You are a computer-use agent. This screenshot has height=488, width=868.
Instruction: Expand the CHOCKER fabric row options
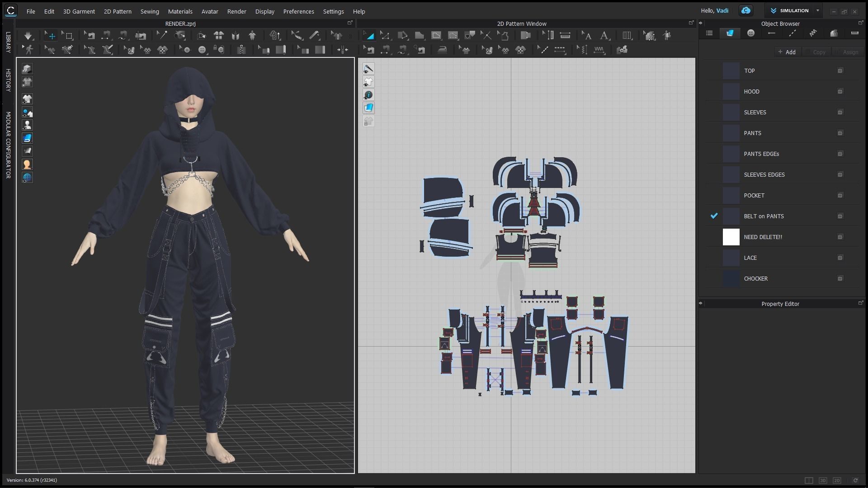point(840,278)
